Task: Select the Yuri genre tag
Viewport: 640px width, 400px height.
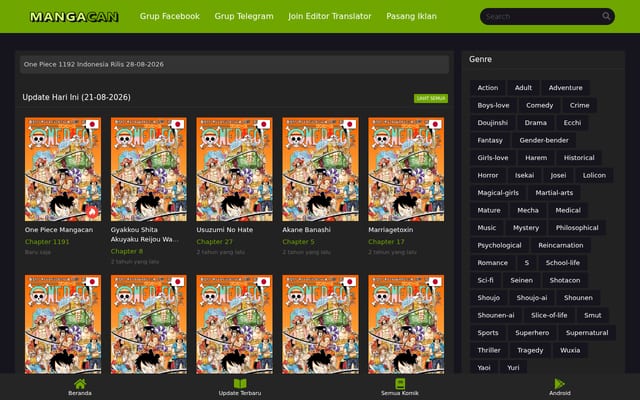Action: [x=513, y=368]
